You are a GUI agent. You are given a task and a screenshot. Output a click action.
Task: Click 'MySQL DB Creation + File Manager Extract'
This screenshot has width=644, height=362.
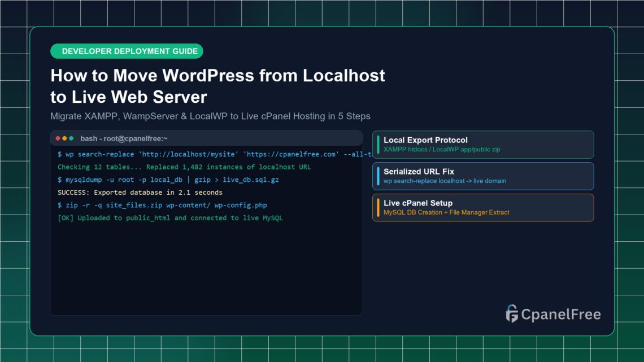(x=446, y=212)
